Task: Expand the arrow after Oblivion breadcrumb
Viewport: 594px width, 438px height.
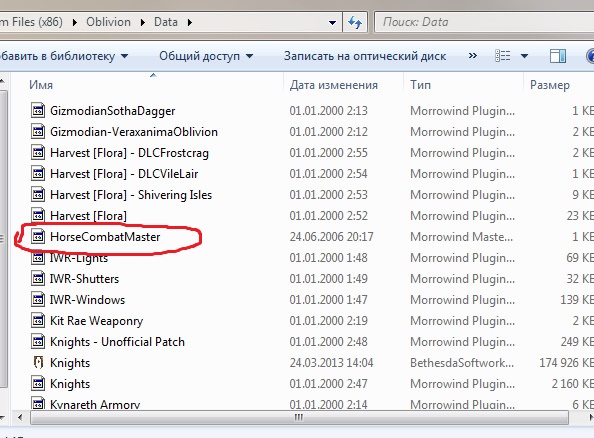Action: point(143,23)
